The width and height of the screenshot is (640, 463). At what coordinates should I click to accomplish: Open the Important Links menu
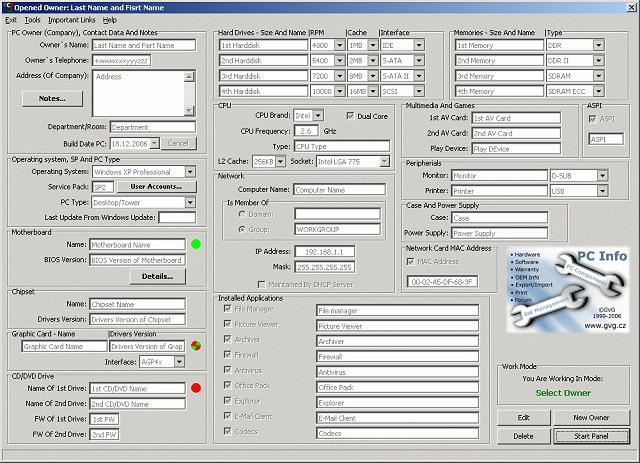pos(71,19)
